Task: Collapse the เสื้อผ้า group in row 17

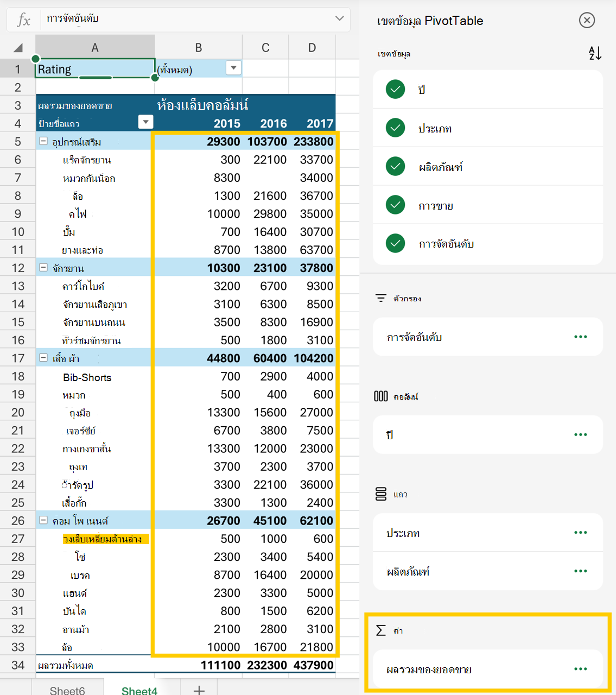Action: tap(43, 358)
